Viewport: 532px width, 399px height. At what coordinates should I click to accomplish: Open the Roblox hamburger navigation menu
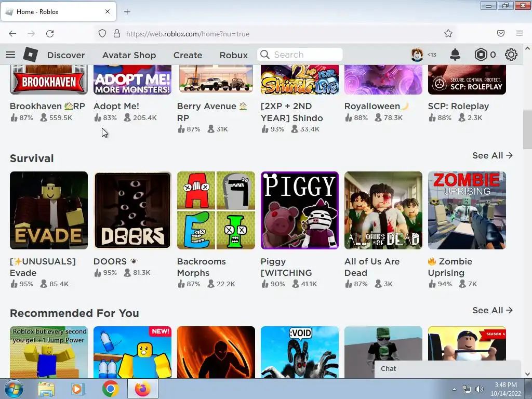(10, 55)
